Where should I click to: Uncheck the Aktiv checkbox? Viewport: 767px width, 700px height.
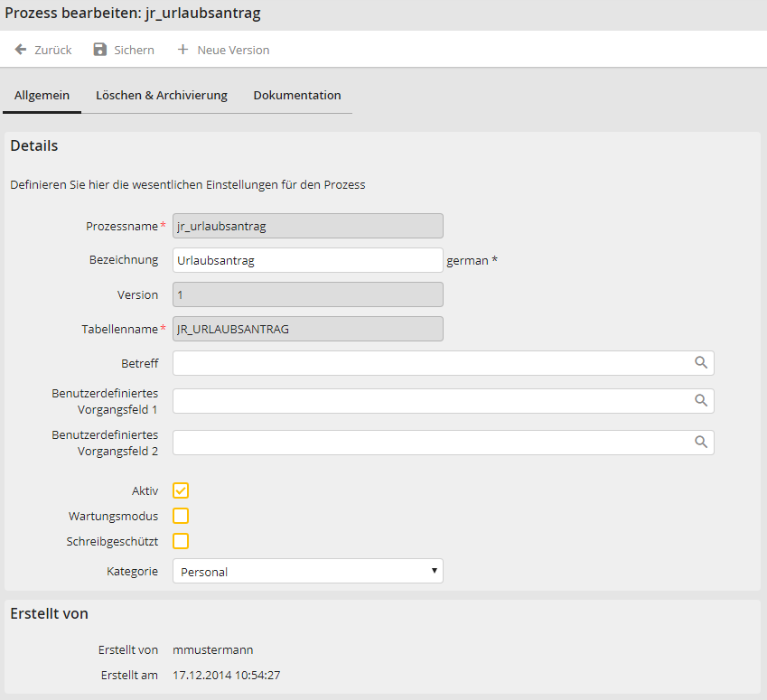181,490
